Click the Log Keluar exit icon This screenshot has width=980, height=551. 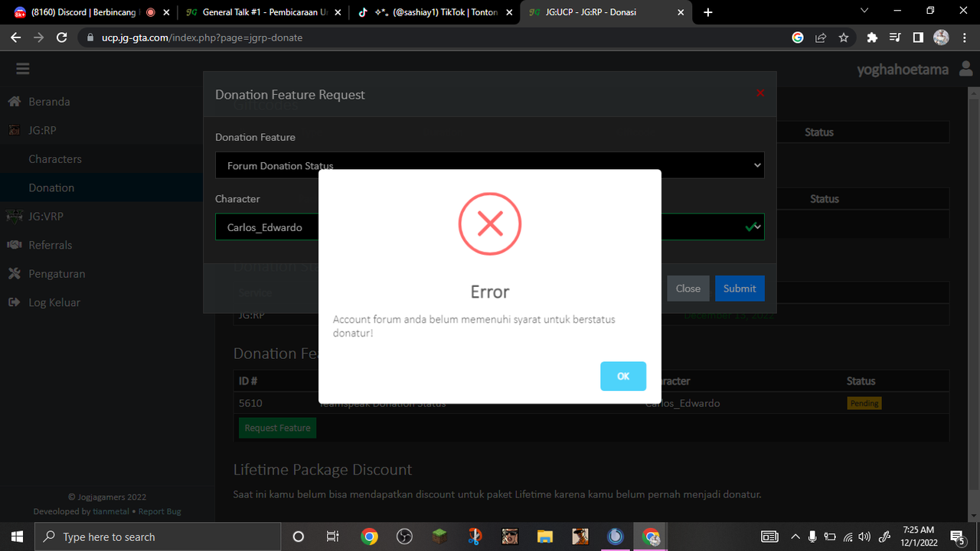tap(14, 302)
